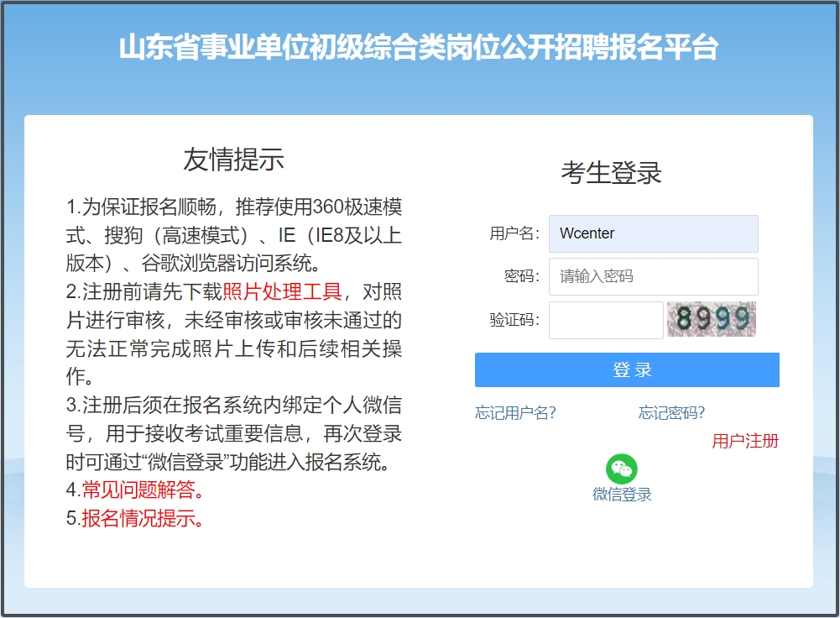
Task: Click the 友情提示 heading text
Action: [233, 160]
